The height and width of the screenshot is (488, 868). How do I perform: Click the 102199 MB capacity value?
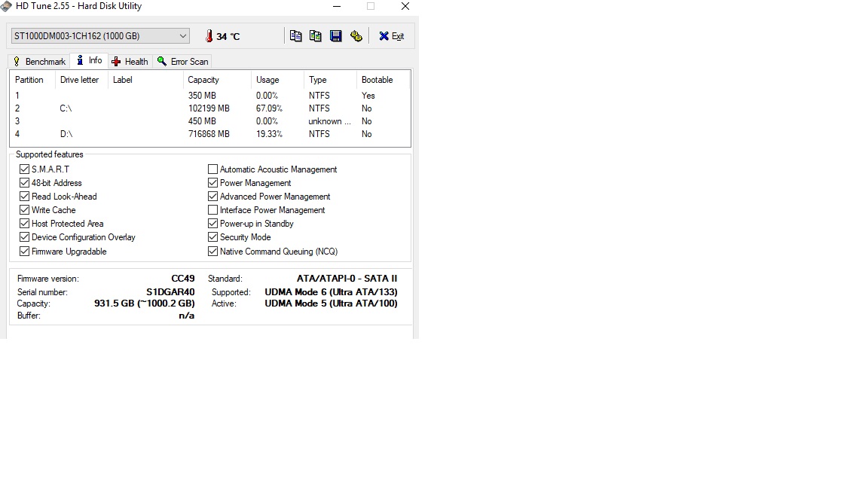click(x=209, y=108)
